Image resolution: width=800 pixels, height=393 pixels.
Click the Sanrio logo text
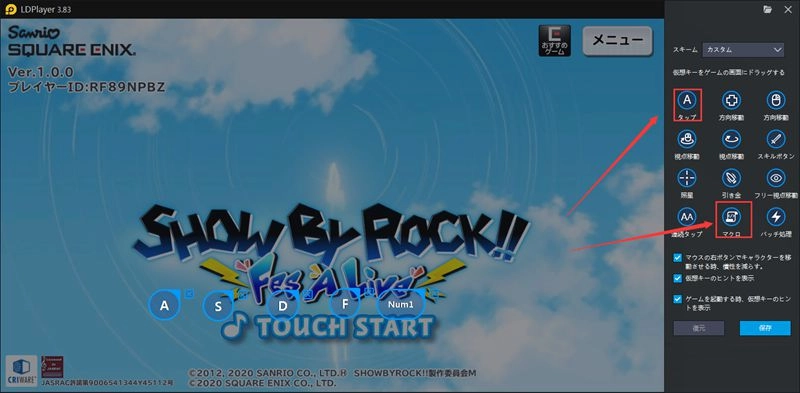(x=34, y=32)
